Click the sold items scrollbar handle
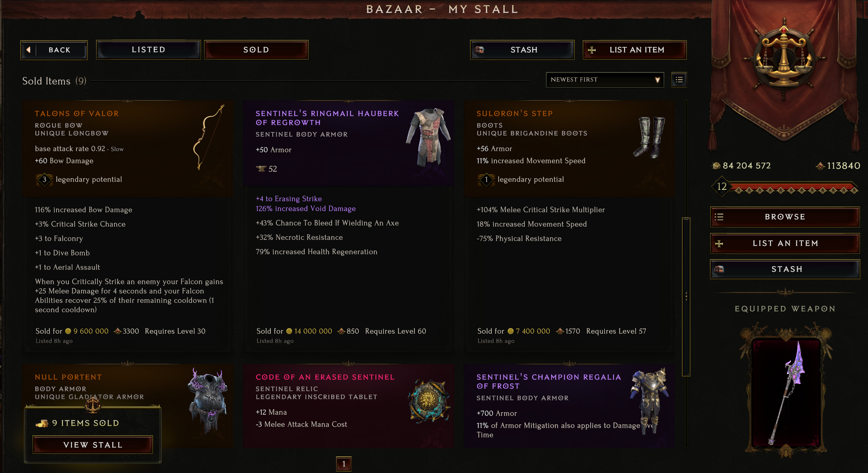 [686, 297]
